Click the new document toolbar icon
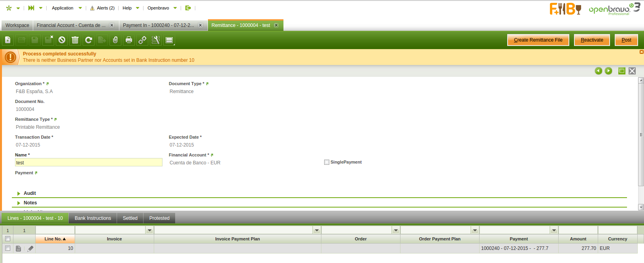Screen dimensions: 644x263 click(8, 40)
